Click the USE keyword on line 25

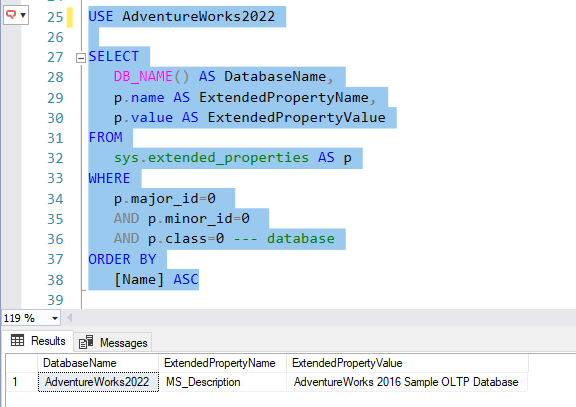point(101,17)
